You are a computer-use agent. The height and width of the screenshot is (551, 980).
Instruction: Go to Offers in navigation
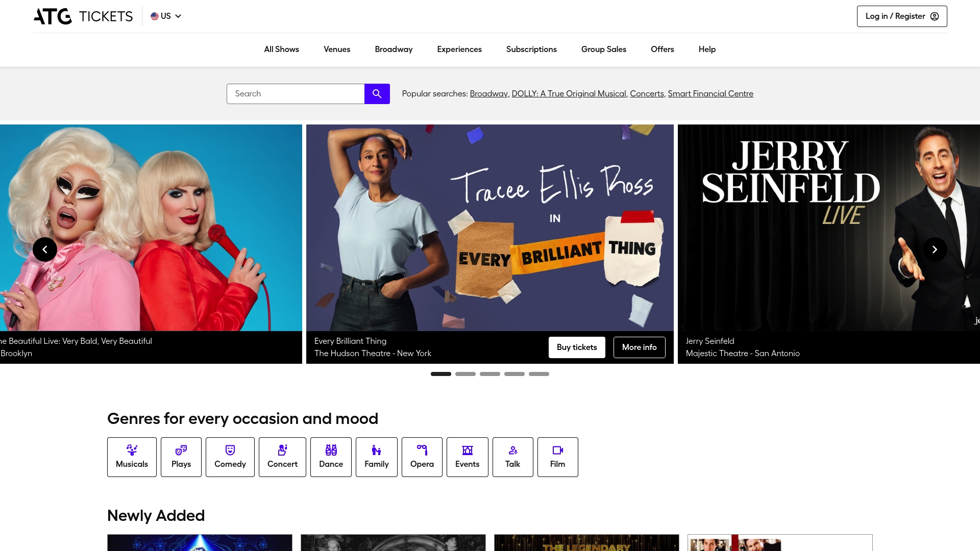(x=663, y=49)
